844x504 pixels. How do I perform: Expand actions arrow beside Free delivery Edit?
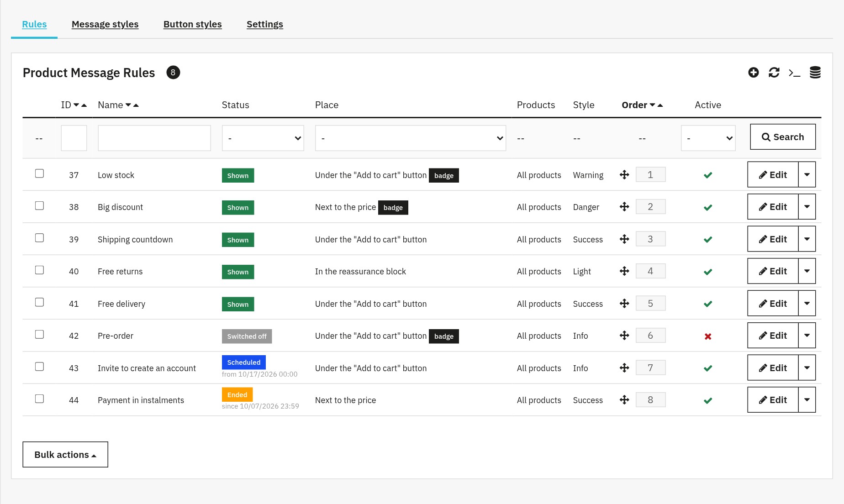pyautogui.click(x=807, y=303)
